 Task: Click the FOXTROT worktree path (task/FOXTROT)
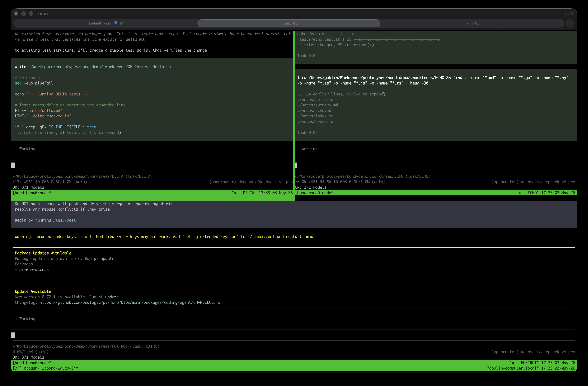(87, 346)
